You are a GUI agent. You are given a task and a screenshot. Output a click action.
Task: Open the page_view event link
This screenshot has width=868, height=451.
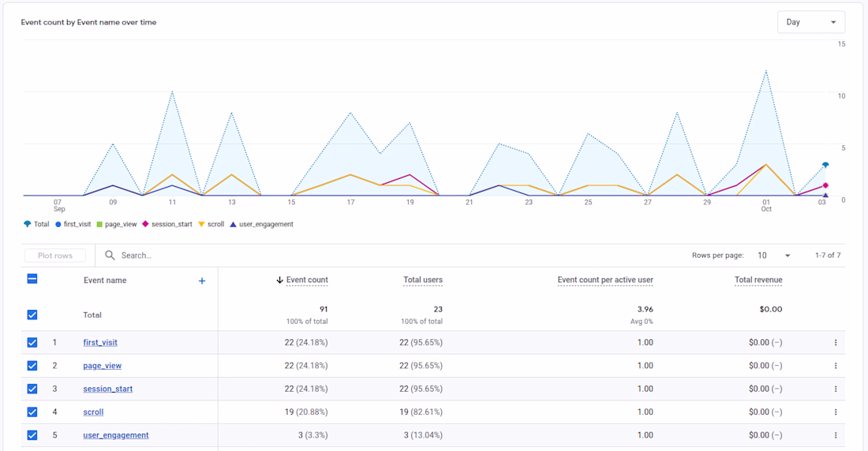pyautogui.click(x=103, y=366)
